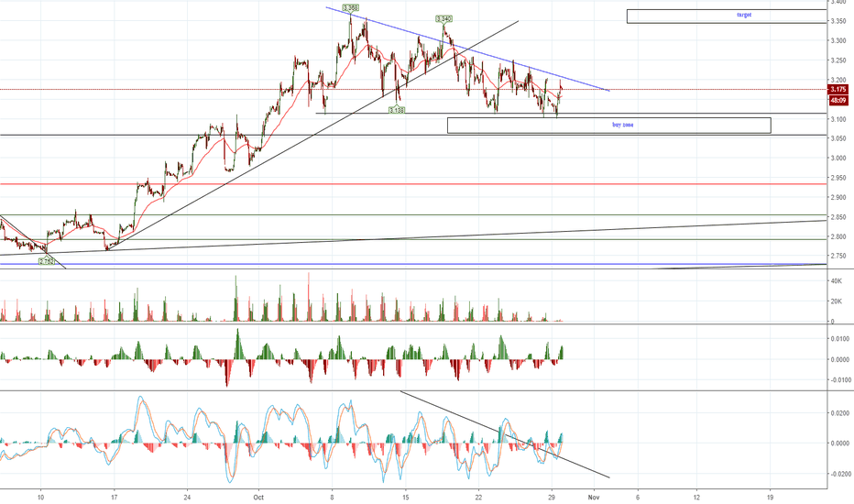854x504 pixels.
Task: Click the current price tag 3.175
Action: [838, 90]
